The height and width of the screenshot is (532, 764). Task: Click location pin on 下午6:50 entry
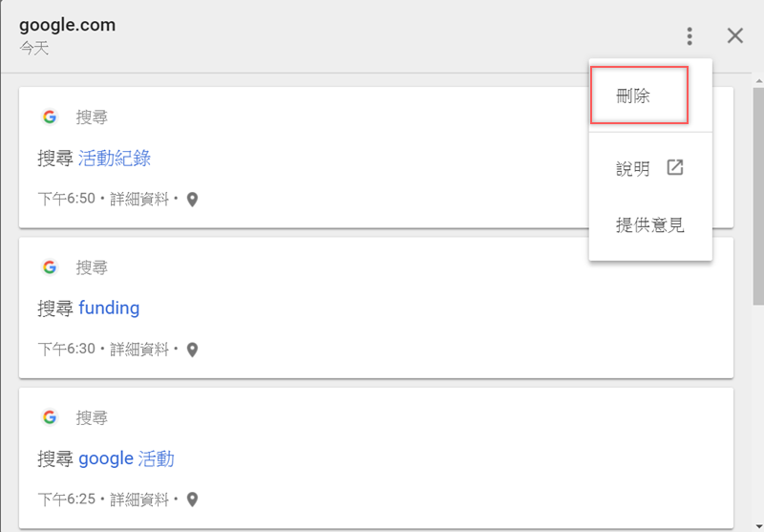(192, 200)
